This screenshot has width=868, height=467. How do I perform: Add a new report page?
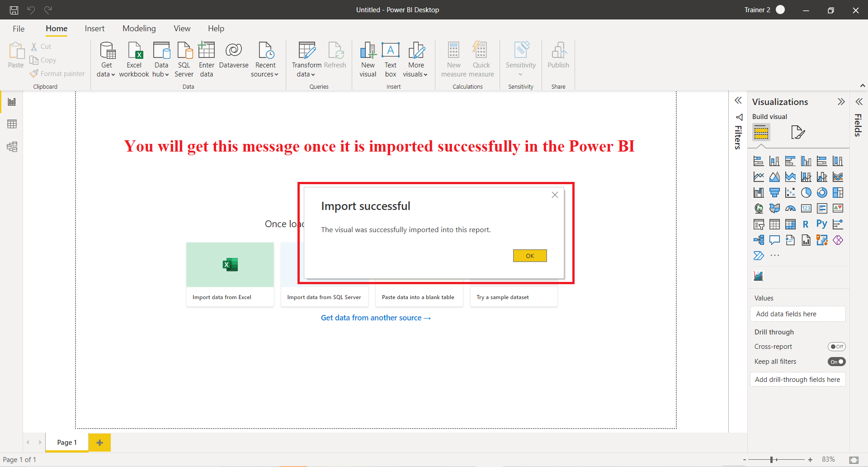click(99, 443)
